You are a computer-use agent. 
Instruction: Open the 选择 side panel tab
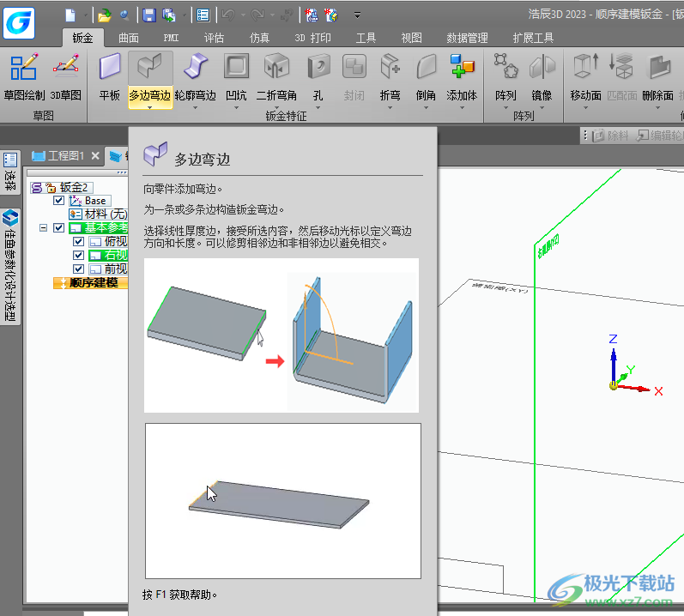pos(10,172)
